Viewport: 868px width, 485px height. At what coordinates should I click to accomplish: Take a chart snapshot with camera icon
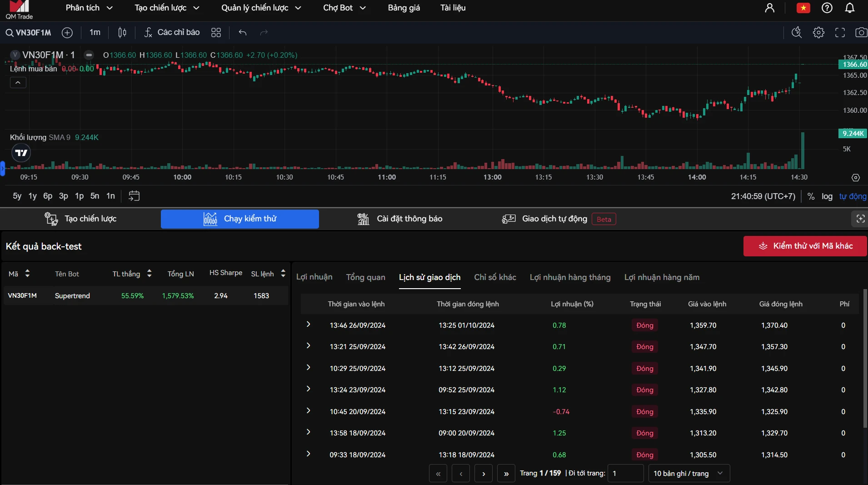click(x=861, y=32)
